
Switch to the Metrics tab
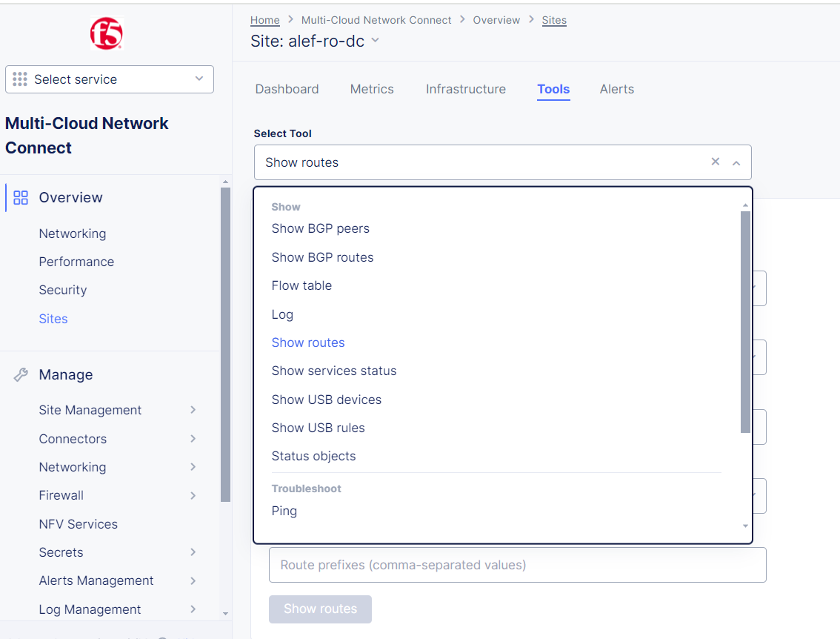click(x=372, y=89)
